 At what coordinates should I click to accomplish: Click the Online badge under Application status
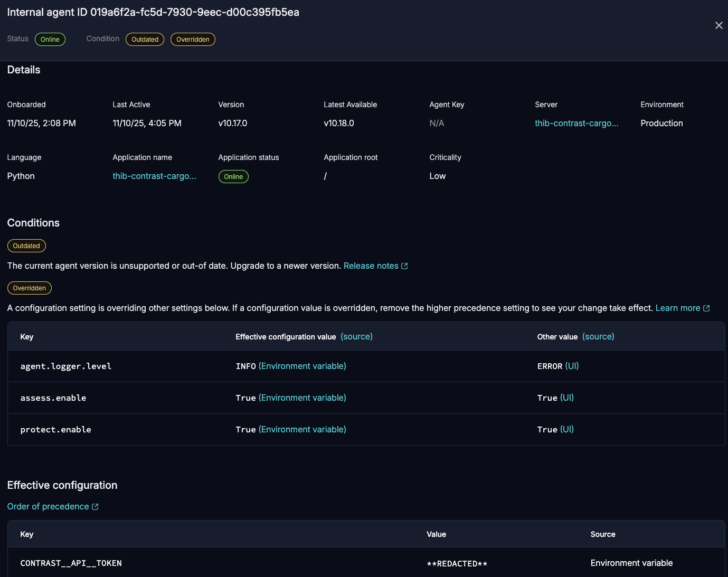pyautogui.click(x=233, y=176)
